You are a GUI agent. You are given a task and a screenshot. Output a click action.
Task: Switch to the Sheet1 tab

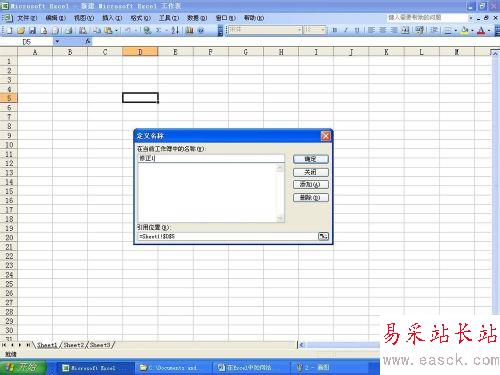coord(47,345)
